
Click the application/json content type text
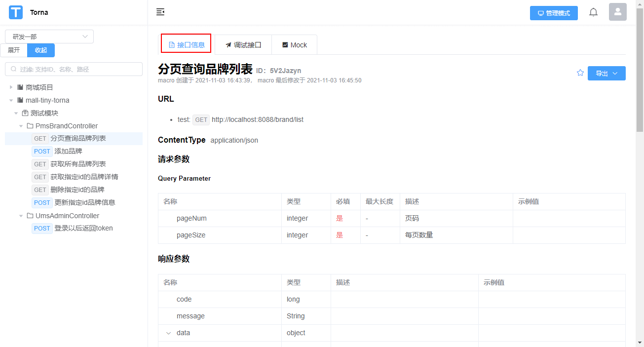pyautogui.click(x=234, y=140)
